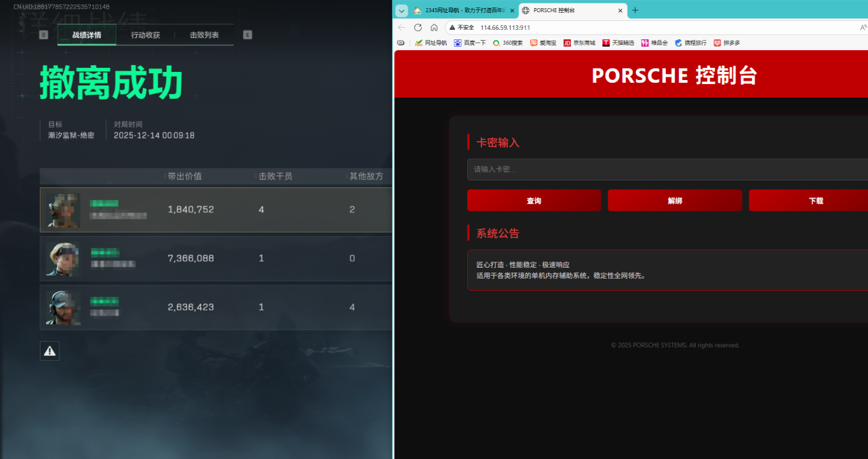Switch to the 击败列表 tab
This screenshot has height=459, width=868.
[x=204, y=35]
